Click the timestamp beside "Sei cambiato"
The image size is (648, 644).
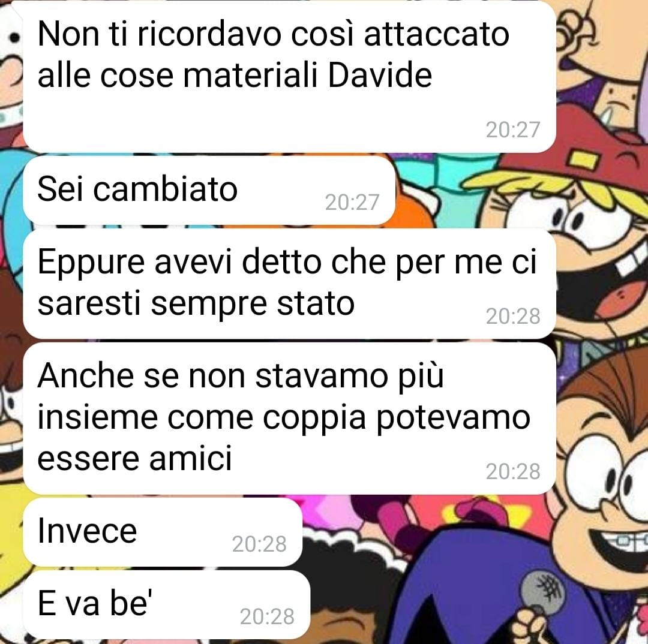pos(352,202)
